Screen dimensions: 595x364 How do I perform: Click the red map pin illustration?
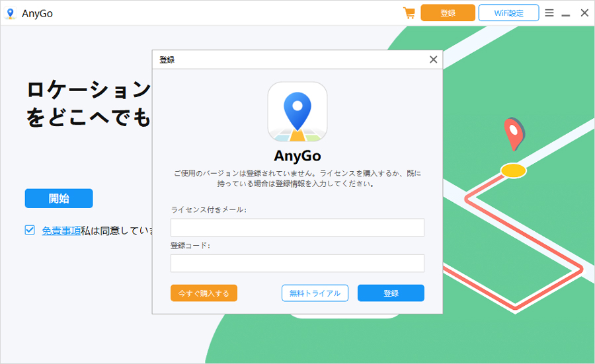pos(514,134)
